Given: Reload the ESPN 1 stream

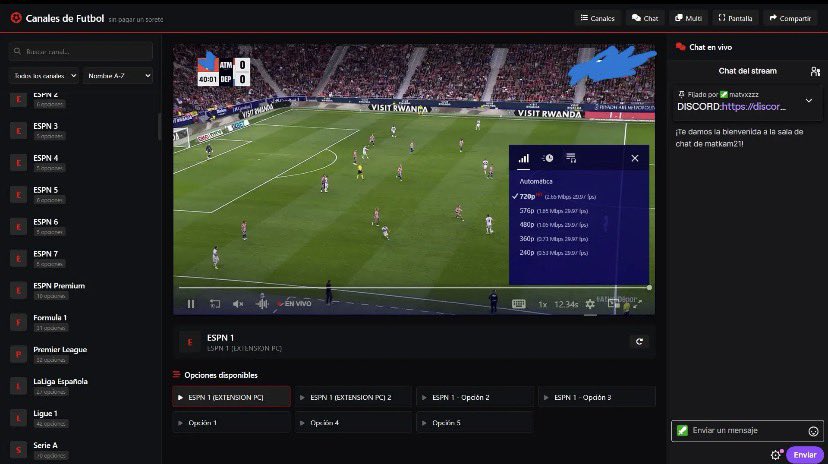Looking at the screenshot, I should (639, 342).
